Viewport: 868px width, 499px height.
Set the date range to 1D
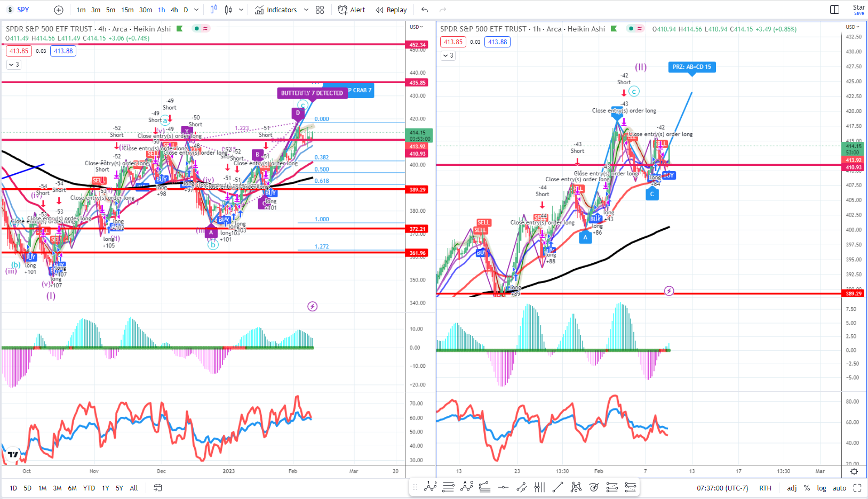[13, 488]
